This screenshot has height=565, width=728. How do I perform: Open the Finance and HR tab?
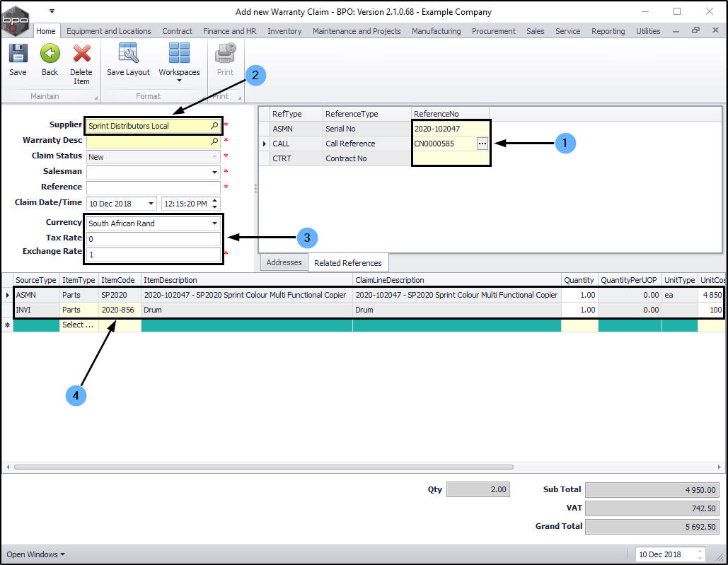tap(229, 31)
